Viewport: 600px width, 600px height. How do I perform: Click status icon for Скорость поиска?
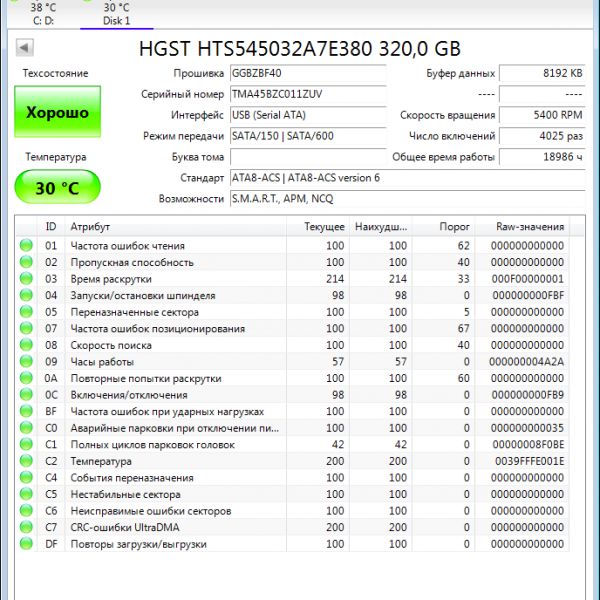point(26,345)
